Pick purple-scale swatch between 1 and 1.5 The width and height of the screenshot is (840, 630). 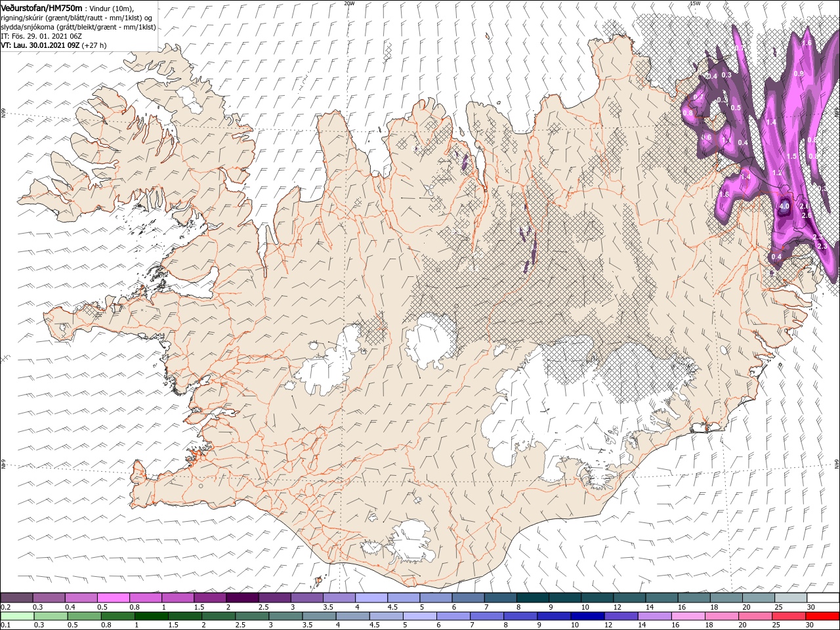(177, 598)
